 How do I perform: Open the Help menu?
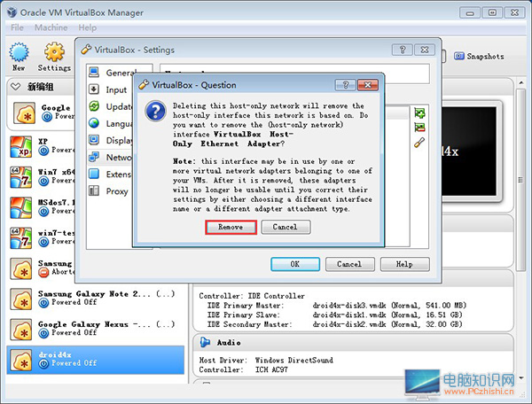[x=88, y=27]
